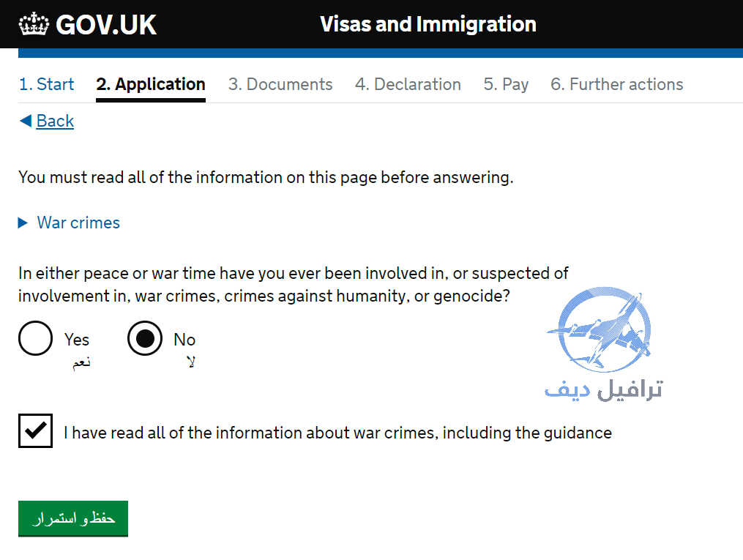Go to the 1. Start step

[46, 84]
